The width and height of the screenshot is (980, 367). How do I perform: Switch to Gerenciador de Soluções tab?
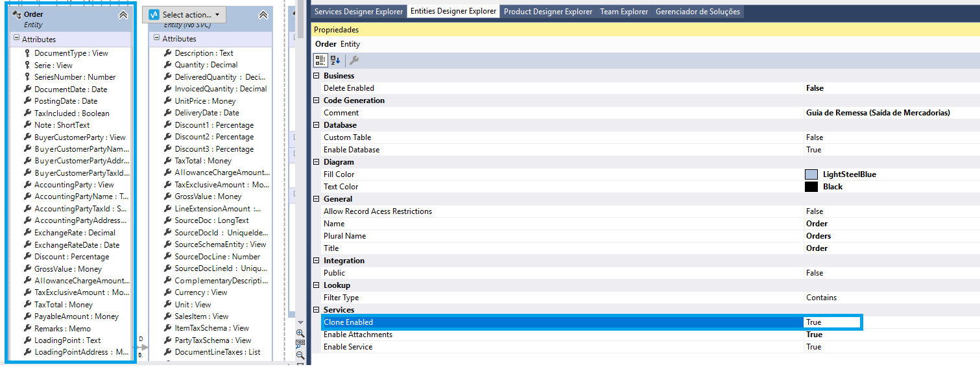pos(697,12)
